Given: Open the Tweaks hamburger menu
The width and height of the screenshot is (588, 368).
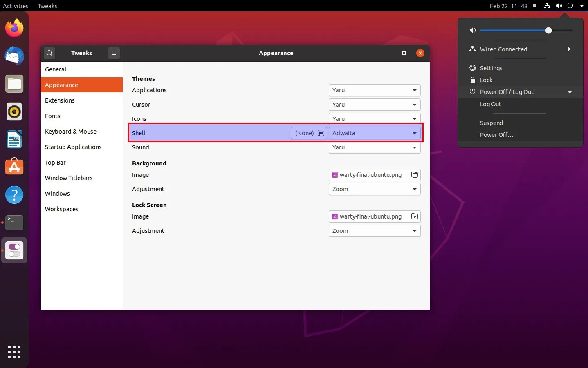Looking at the screenshot, I should tap(114, 53).
